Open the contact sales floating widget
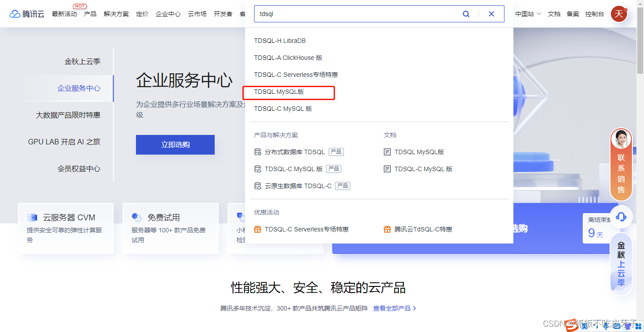The width and height of the screenshot is (644, 332). 621,164
